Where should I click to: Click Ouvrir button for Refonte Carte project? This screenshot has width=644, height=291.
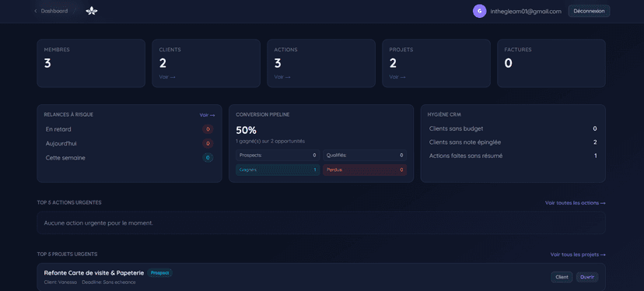pos(587,277)
